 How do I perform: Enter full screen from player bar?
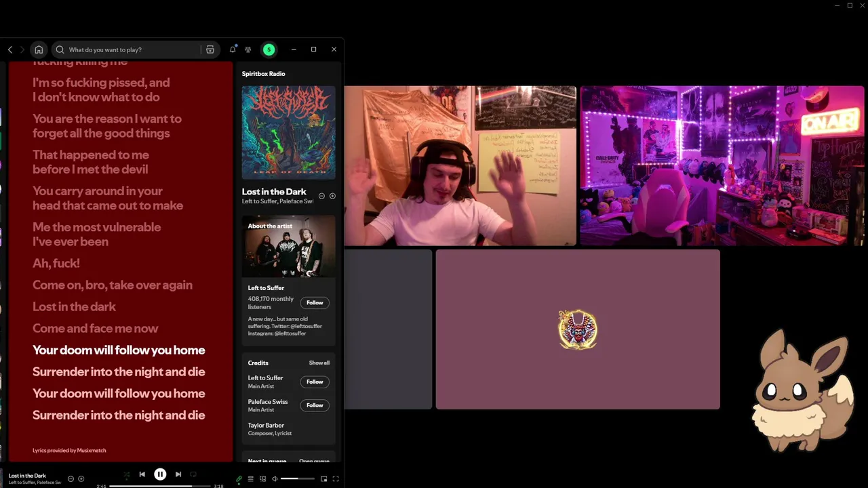336,479
